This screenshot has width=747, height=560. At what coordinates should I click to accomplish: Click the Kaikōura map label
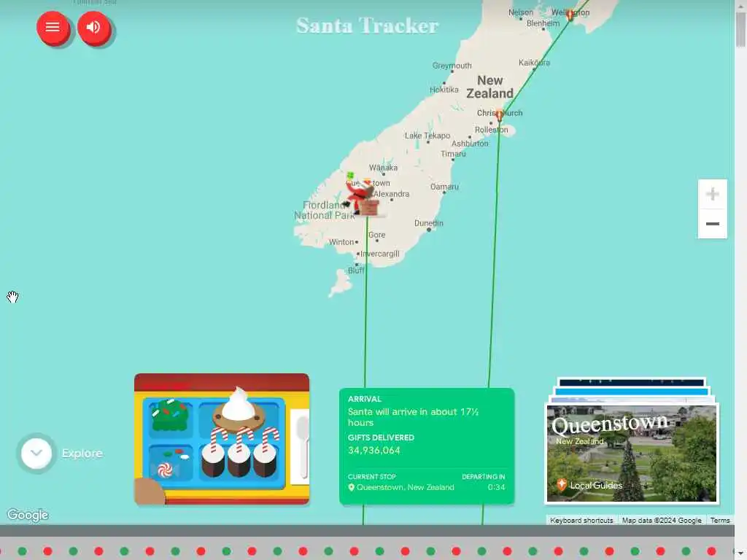(x=534, y=63)
